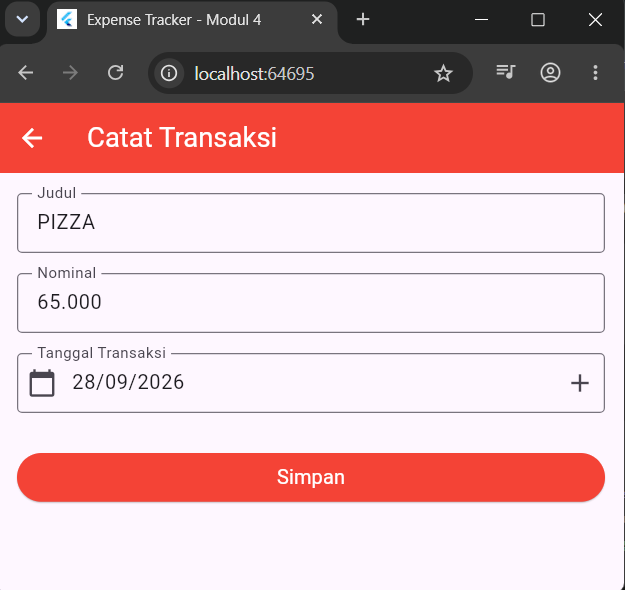The image size is (625, 590).
Task: Click the browser forward arrow
Action: (71, 73)
